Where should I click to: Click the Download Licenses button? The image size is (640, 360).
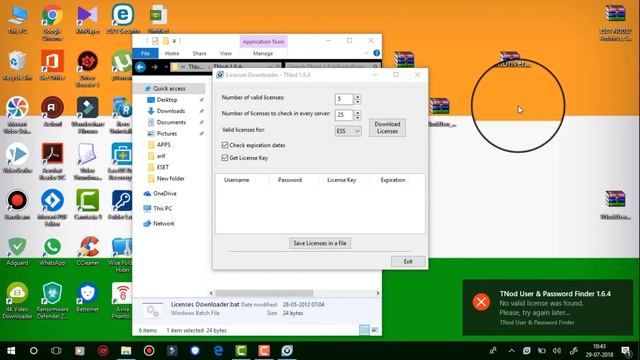point(387,127)
